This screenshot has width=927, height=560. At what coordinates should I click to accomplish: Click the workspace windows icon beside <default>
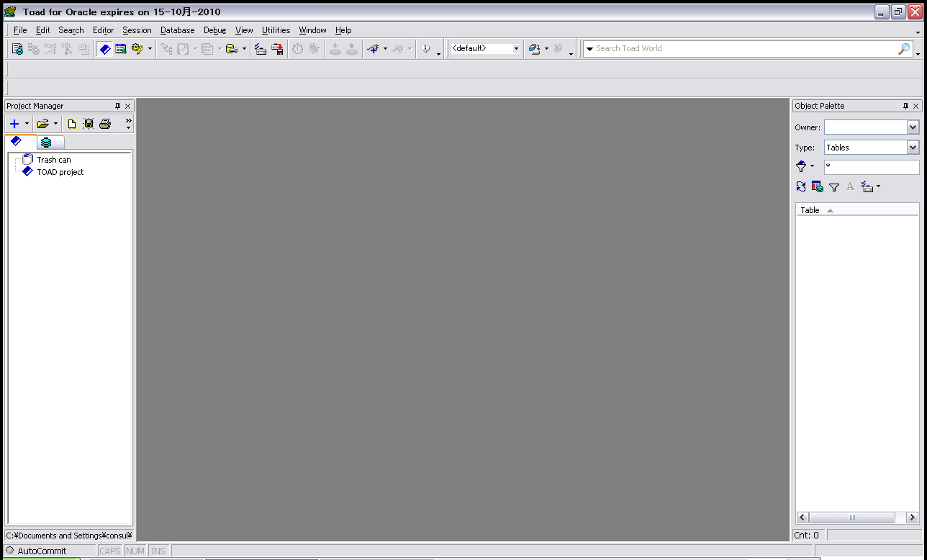pyautogui.click(x=534, y=49)
